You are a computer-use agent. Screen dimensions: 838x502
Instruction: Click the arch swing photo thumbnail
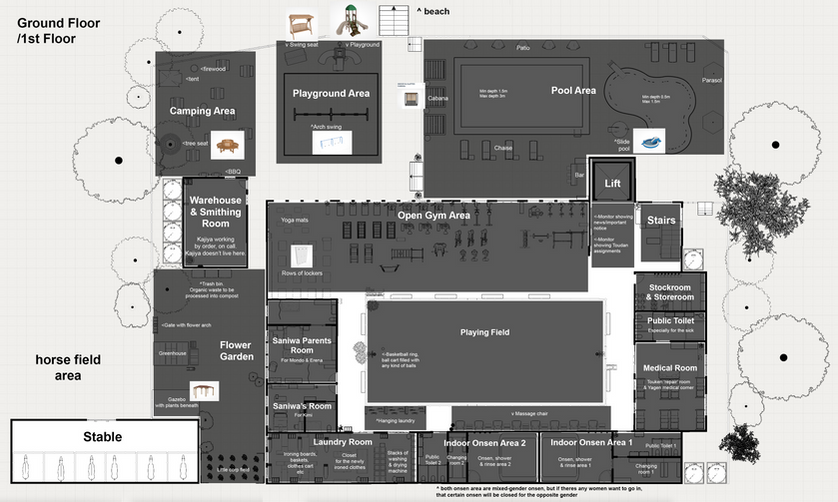point(332,143)
